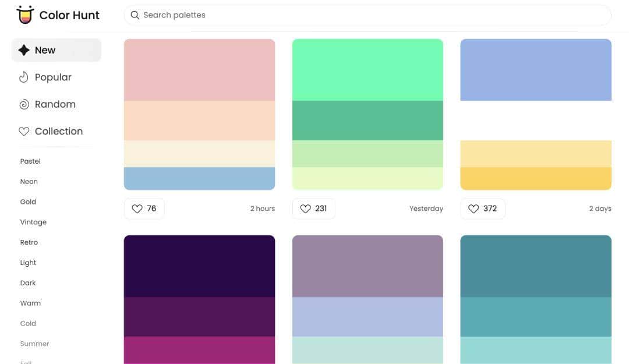
Task: Like the blue-yellow palette with 372 likes
Action: pos(482,208)
